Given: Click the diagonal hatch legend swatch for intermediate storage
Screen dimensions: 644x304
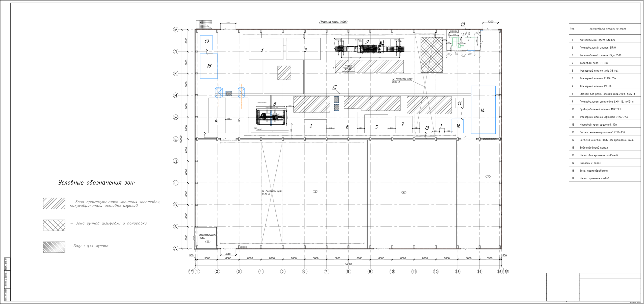Looking at the screenshot, I should click(54, 203).
